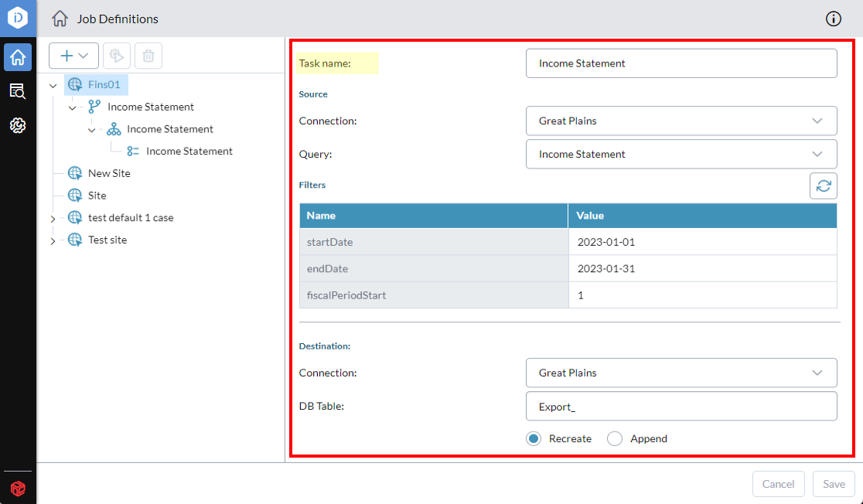The height and width of the screenshot is (504, 863).
Task: Open the search/log viewer sidebar icon
Action: pos(18,91)
